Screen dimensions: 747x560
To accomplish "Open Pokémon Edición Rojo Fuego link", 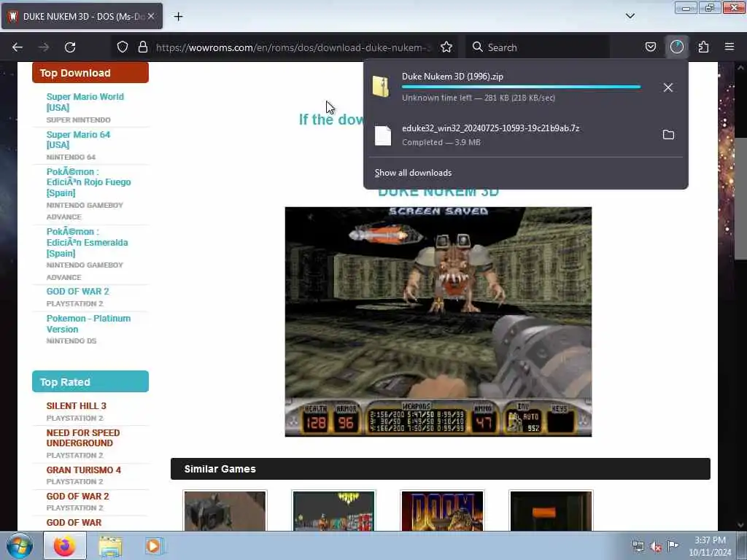I will tap(88, 182).
